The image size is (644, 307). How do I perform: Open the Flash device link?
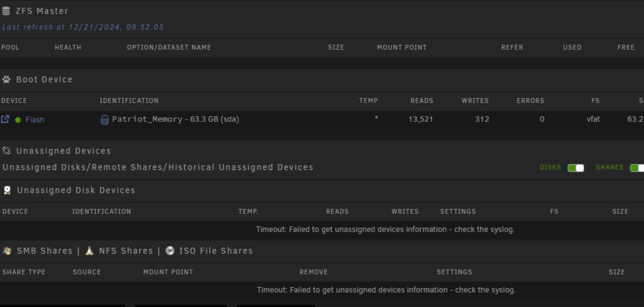[x=35, y=120]
